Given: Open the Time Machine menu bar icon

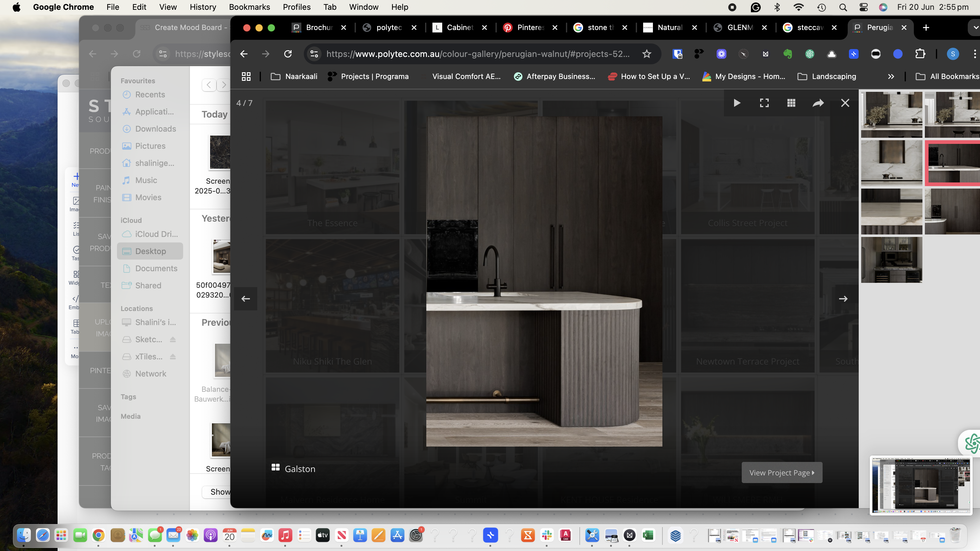Looking at the screenshot, I should tap(821, 7).
